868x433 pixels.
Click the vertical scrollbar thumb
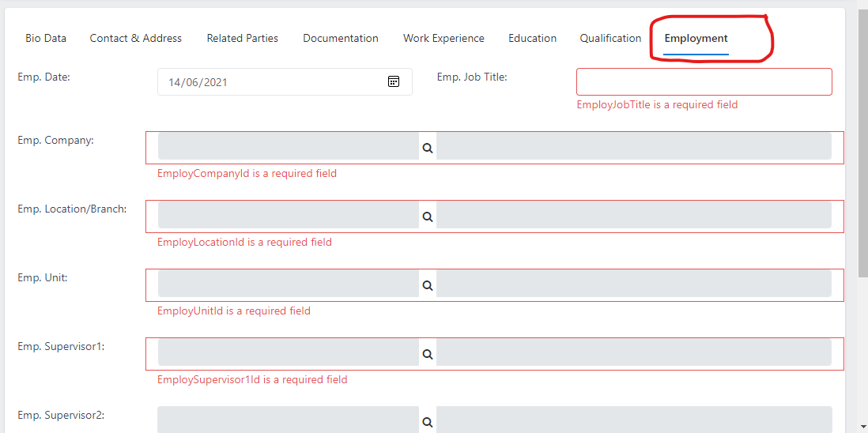coord(862,142)
